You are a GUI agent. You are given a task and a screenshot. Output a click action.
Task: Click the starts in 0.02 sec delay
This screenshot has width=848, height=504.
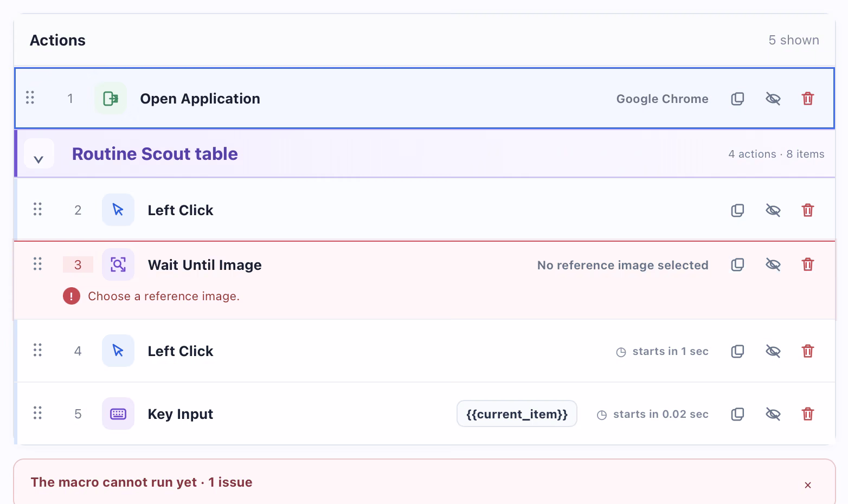point(660,414)
